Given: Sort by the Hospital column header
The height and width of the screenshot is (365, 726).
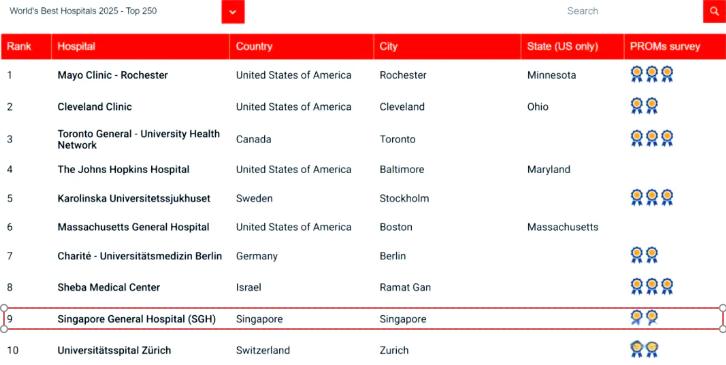Looking at the screenshot, I should (140, 46).
